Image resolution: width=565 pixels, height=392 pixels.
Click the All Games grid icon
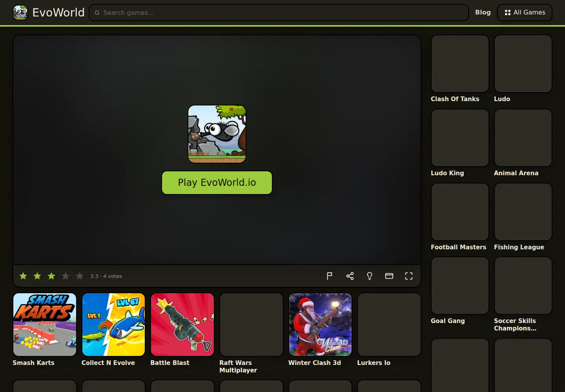pyautogui.click(x=508, y=13)
